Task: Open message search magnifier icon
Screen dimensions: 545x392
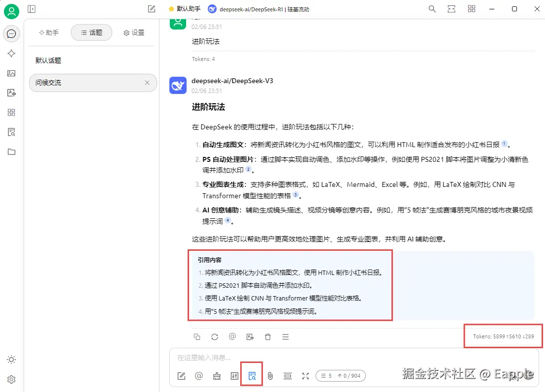Action: pos(432,9)
